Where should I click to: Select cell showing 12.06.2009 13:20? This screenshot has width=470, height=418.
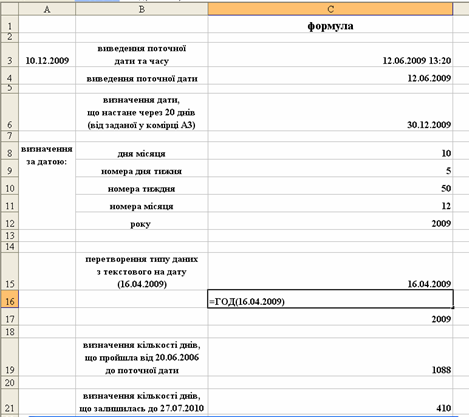pos(330,55)
